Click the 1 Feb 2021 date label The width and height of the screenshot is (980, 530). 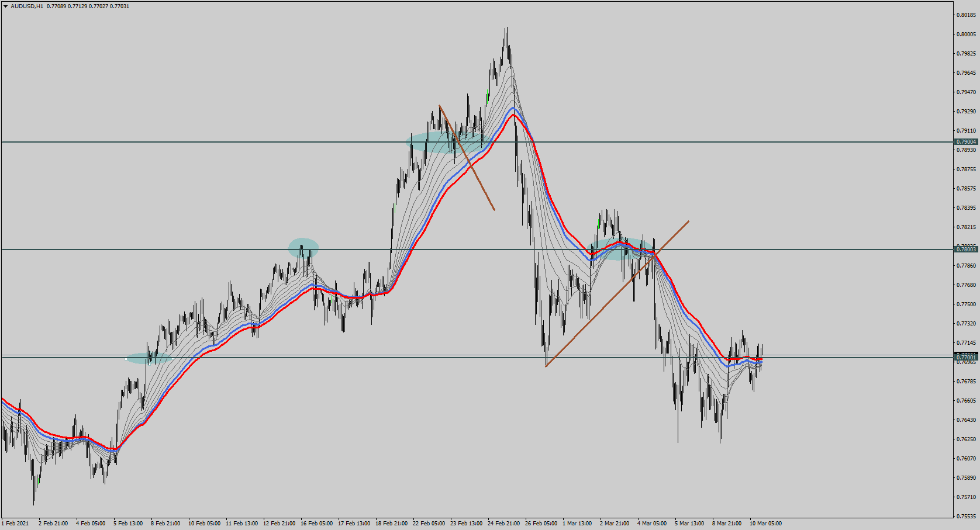15,524
